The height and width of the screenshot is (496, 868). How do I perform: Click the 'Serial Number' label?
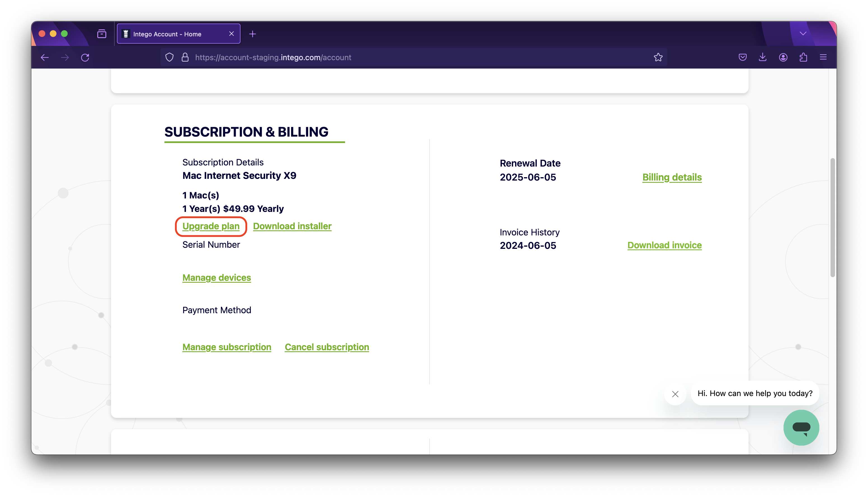tap(211, 245)
